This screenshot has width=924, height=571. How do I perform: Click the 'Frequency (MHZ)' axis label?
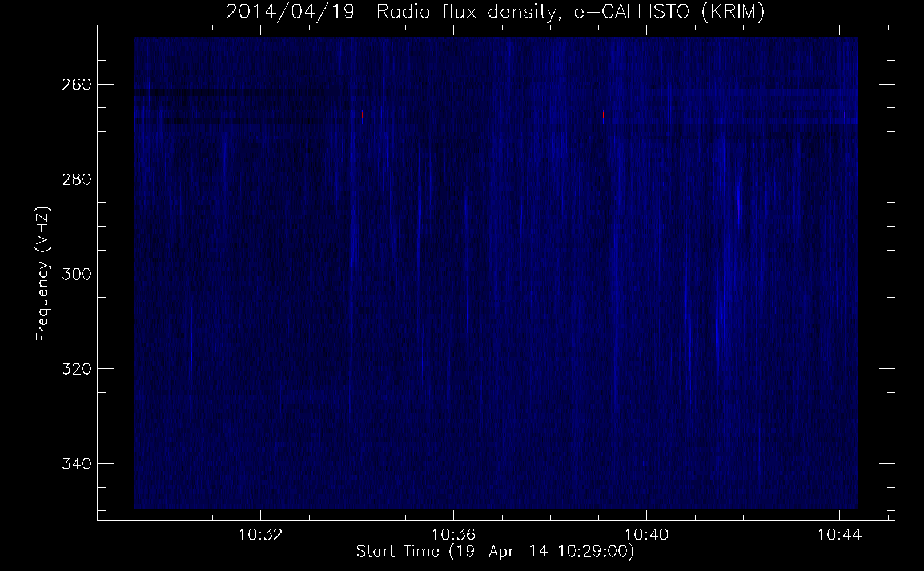point(43,274)
